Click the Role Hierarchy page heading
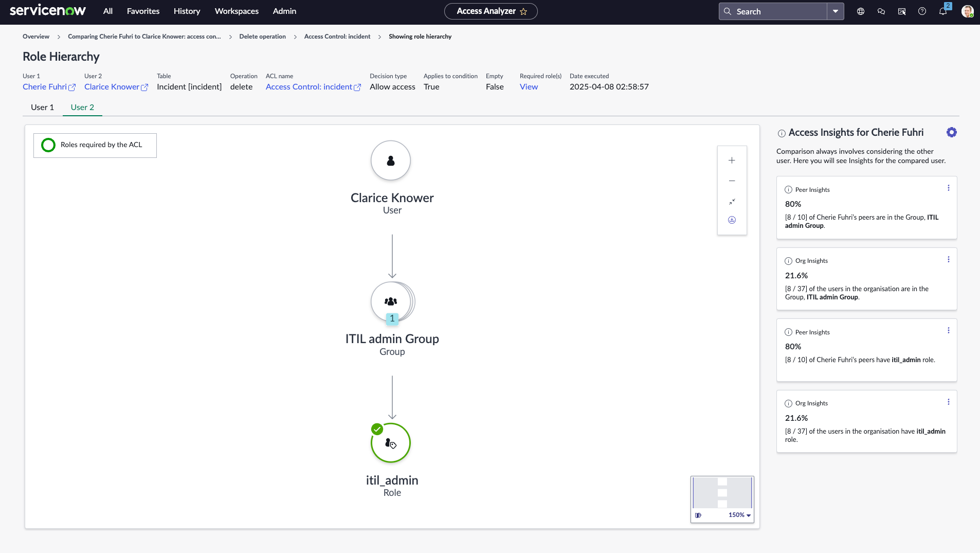Viewport: 980px width, 553px height. (61, 57)
